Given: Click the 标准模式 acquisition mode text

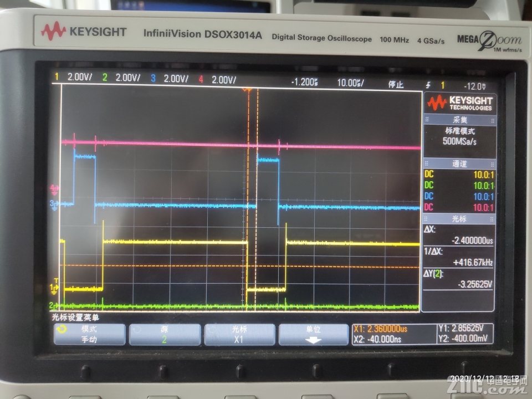Looking at the screenshot, I should click(x=460, y=131).
